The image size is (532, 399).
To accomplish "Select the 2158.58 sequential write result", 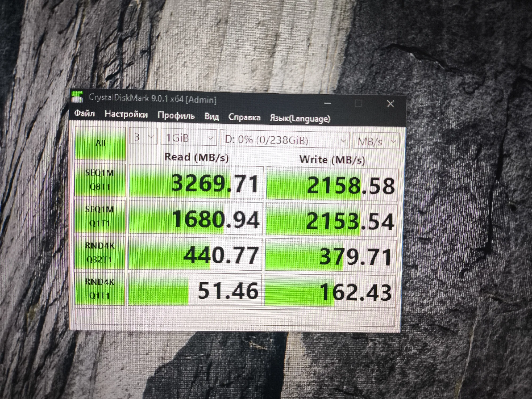I will coord(332,184).
